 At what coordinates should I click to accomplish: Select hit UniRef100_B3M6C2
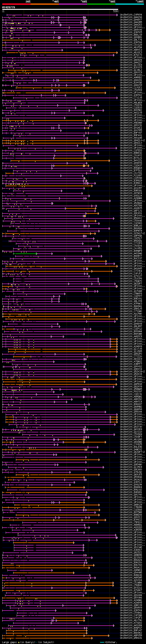(x=131, y=183)
